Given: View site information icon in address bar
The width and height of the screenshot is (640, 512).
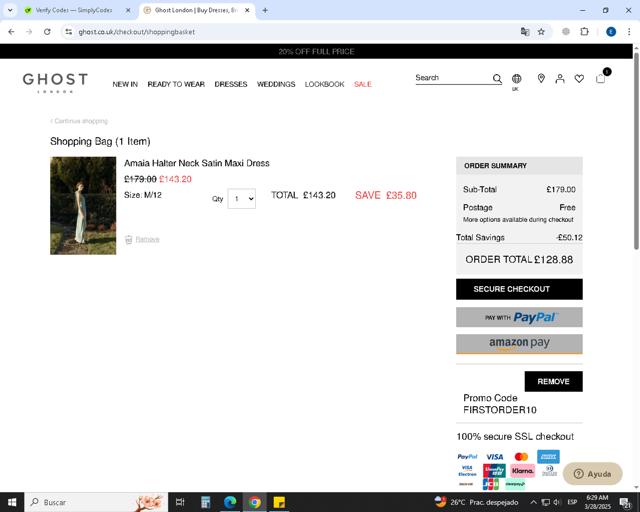Looking at the screenshot, I should [69, 32].
